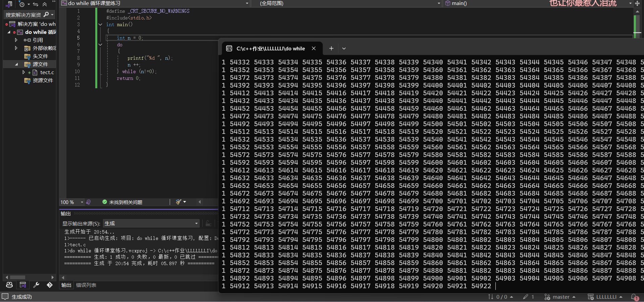This screenshot has height=302, width=644.
Task: Select the do while 循环 project item
Action: tap(40, 32)
